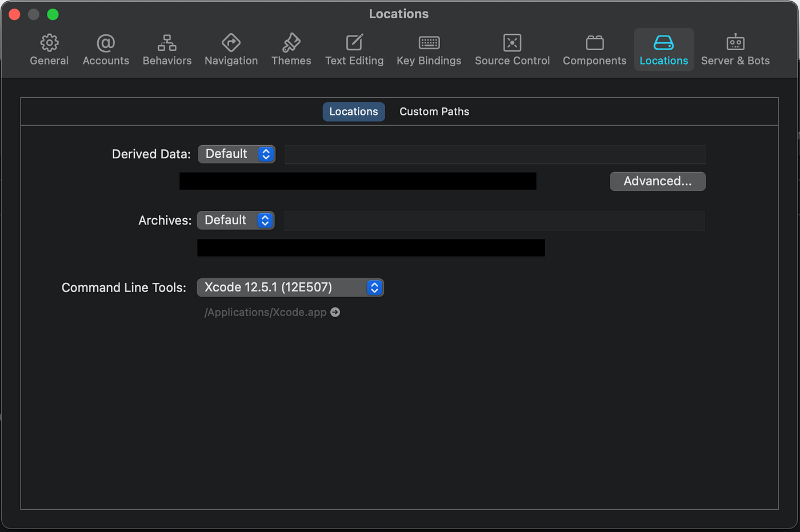The image size is (800, 532).
Task: Click the Derived Data path field
Action: tap(495, 154)
